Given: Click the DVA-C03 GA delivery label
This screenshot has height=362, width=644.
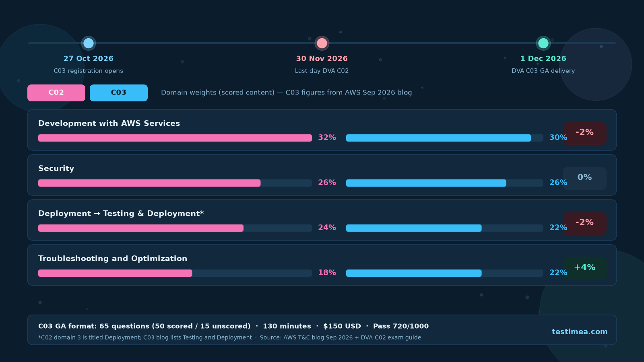Looking at the screenshot, I should [543, 71].
